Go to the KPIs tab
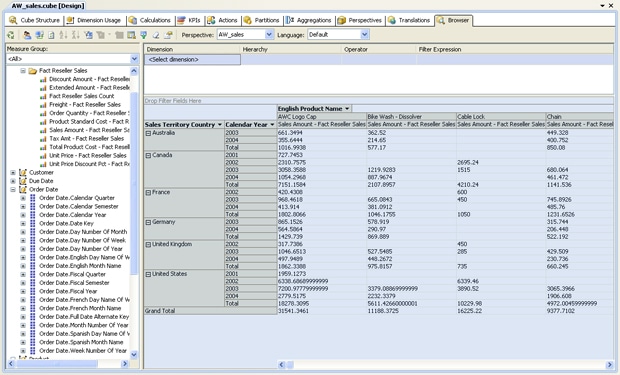The height and width of the screenshot is (375, 620). tap(189, 20)
